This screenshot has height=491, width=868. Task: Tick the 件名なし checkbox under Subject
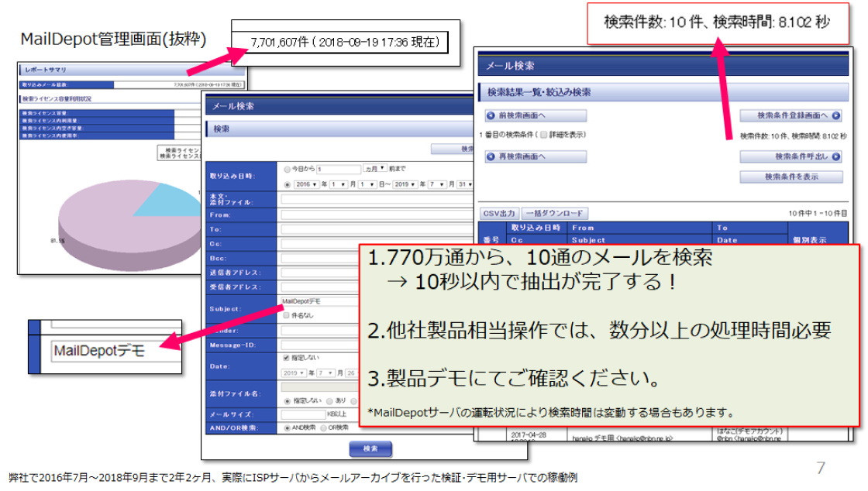point(286,315)
